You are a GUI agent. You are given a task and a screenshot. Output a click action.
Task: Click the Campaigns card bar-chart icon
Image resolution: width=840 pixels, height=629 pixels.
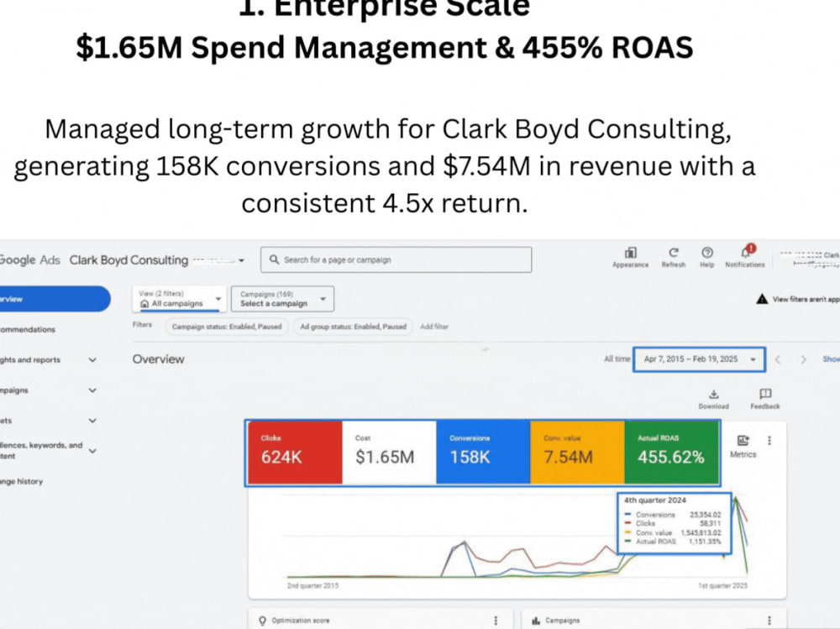(536, 621)
